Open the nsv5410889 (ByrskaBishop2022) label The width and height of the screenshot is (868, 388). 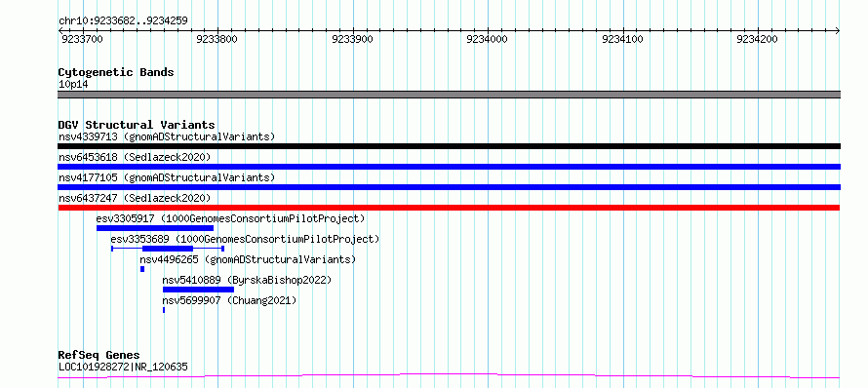click(x=247, y=280)
